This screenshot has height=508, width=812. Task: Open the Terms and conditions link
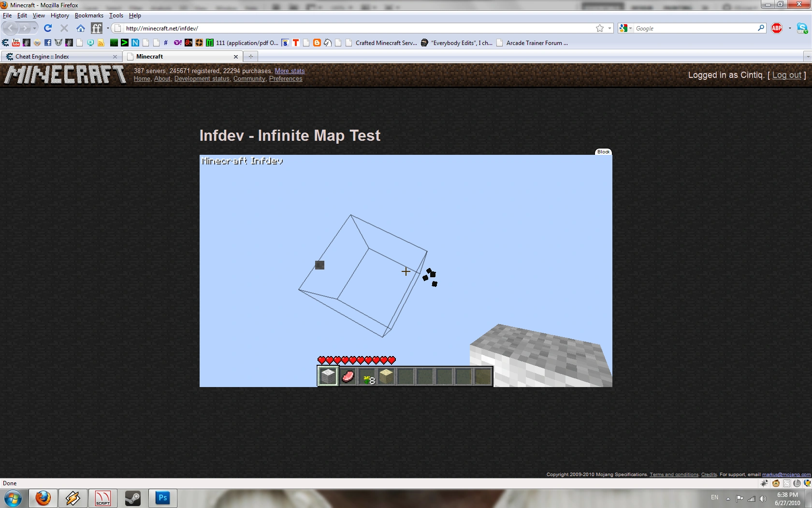pos(674,475)
